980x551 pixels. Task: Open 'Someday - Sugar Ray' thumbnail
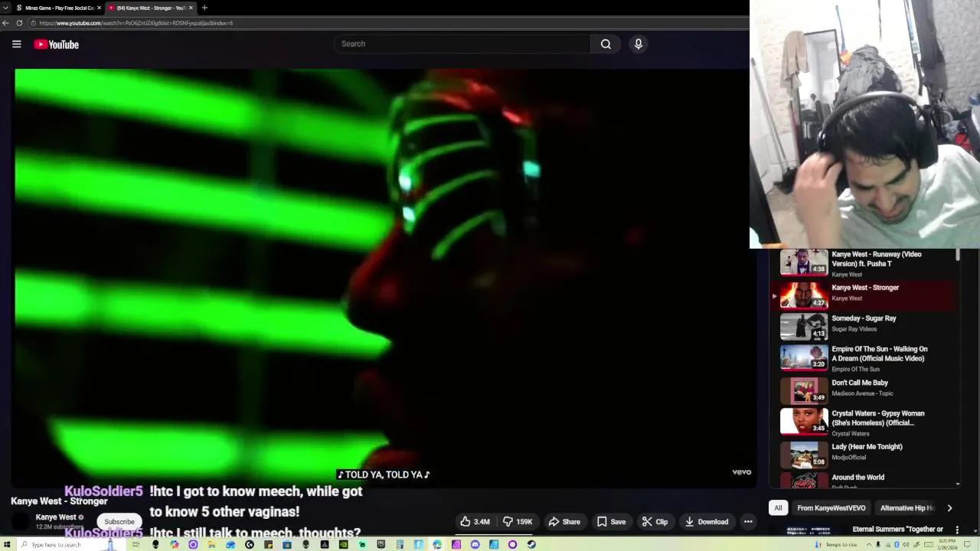click(x=803, y=326)
